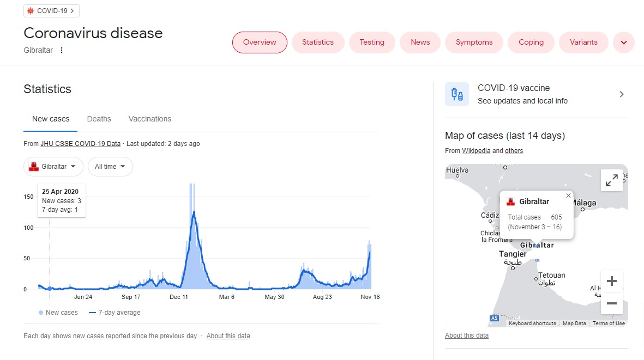Select the Variants chip
This screenshot has width=644, height=360.
(583, 42)
